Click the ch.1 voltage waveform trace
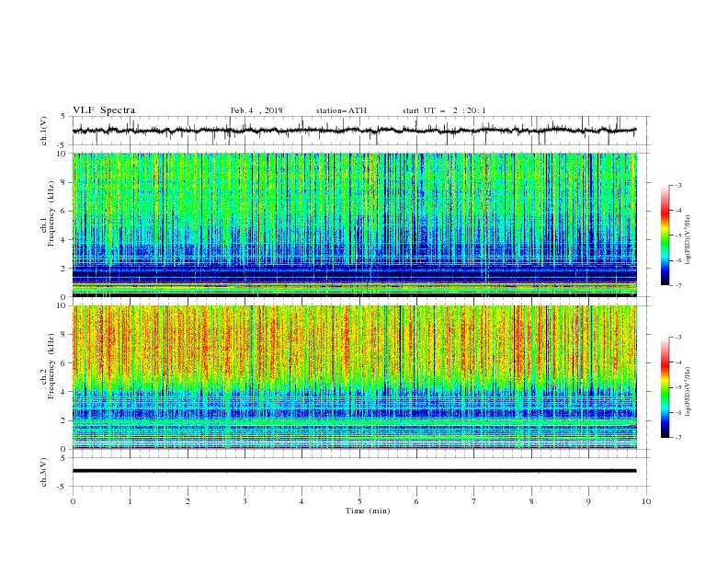 click(354, 131)
